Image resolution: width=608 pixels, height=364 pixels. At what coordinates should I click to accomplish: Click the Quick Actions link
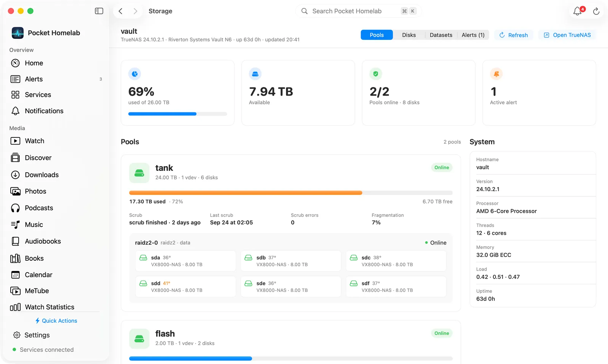pos(56,321)
